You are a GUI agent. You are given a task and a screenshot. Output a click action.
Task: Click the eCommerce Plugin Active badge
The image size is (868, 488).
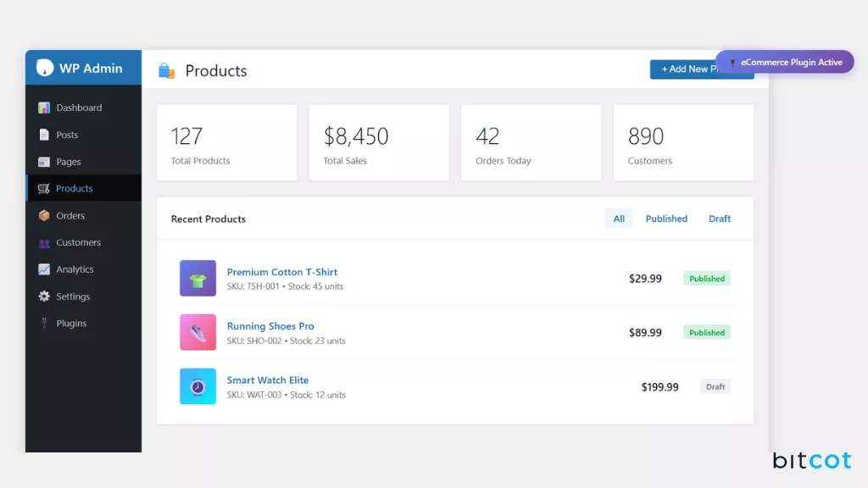pos(785,61)
